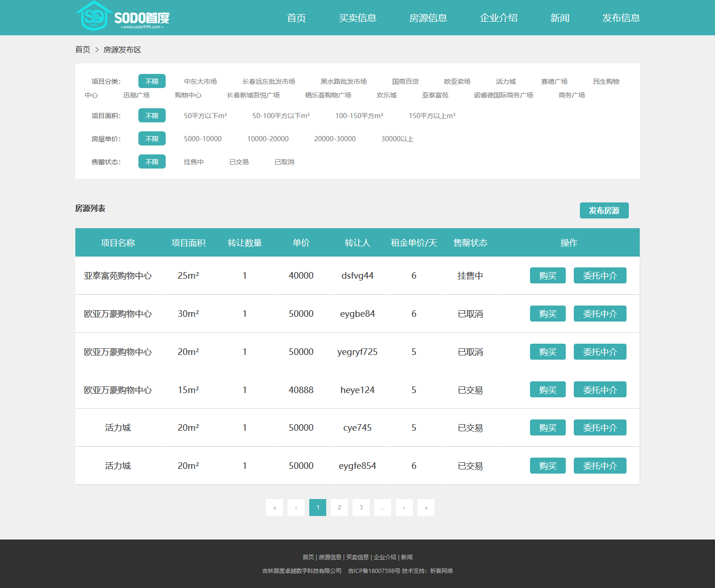The image size is (715, 588).
Task: Open the 买卖信息 navigation menu
Action: pos(357,18)
